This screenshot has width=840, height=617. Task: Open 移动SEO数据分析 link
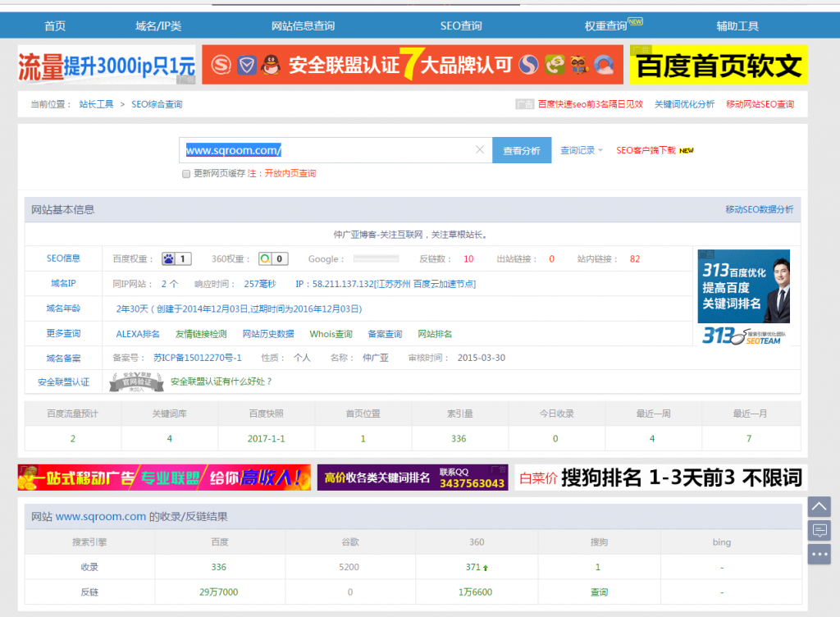coord(760,209)
